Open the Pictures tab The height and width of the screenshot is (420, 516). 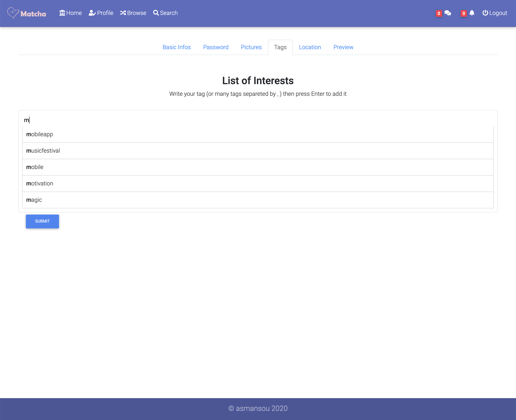251,47
